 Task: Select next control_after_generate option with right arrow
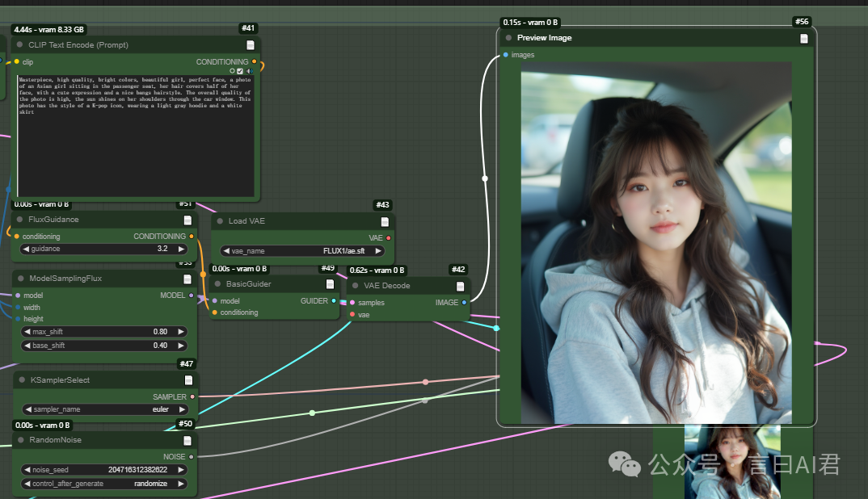click(181, 484)
